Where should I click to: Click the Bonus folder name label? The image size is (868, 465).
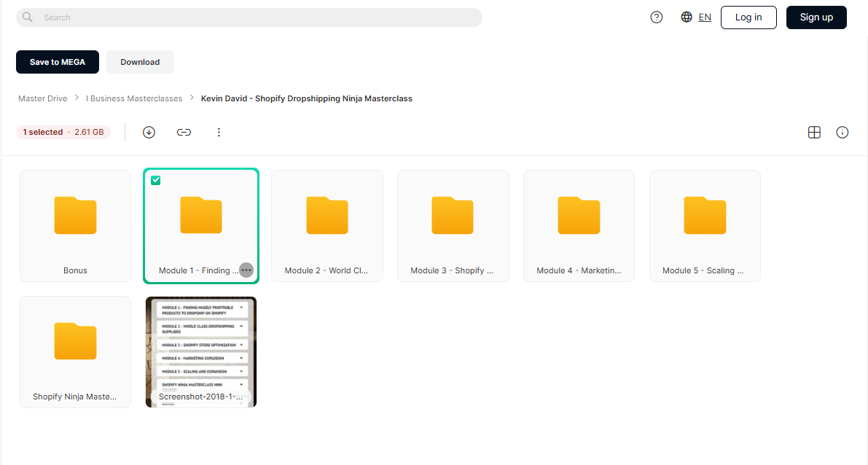pyautogui.click(x=75, y=270)
